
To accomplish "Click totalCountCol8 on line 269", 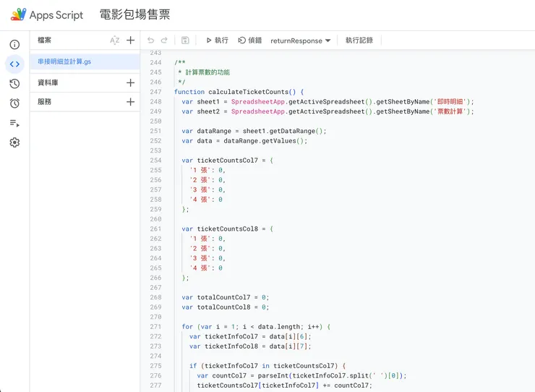I will point(223,307).
